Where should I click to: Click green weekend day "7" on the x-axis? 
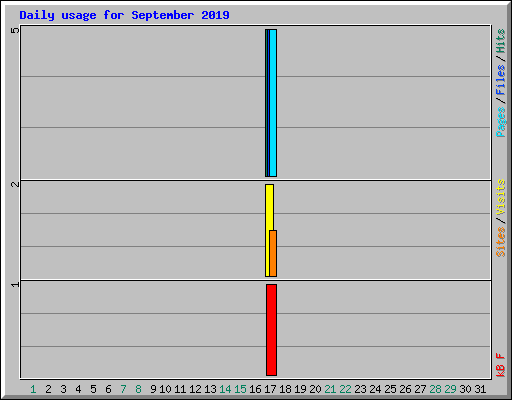(x=123, y=389)
